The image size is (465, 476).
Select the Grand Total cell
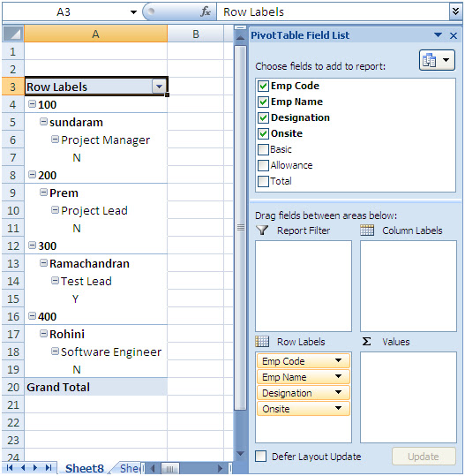pos(95,387)
